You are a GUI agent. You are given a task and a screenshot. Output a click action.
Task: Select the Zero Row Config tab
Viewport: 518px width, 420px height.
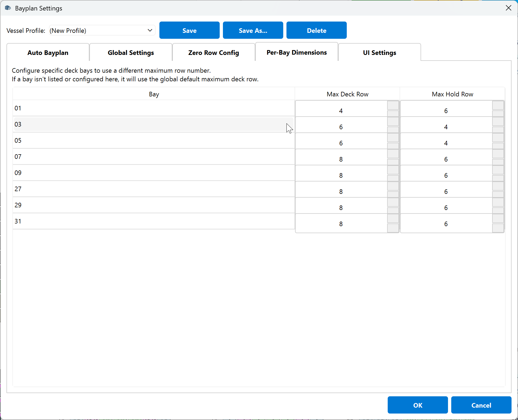(214, 52)
